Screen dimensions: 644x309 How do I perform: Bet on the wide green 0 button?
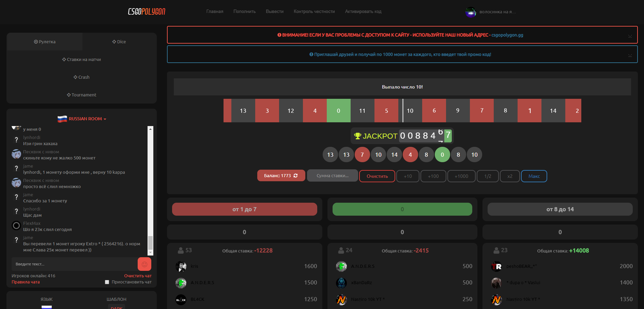pos(402,209)
